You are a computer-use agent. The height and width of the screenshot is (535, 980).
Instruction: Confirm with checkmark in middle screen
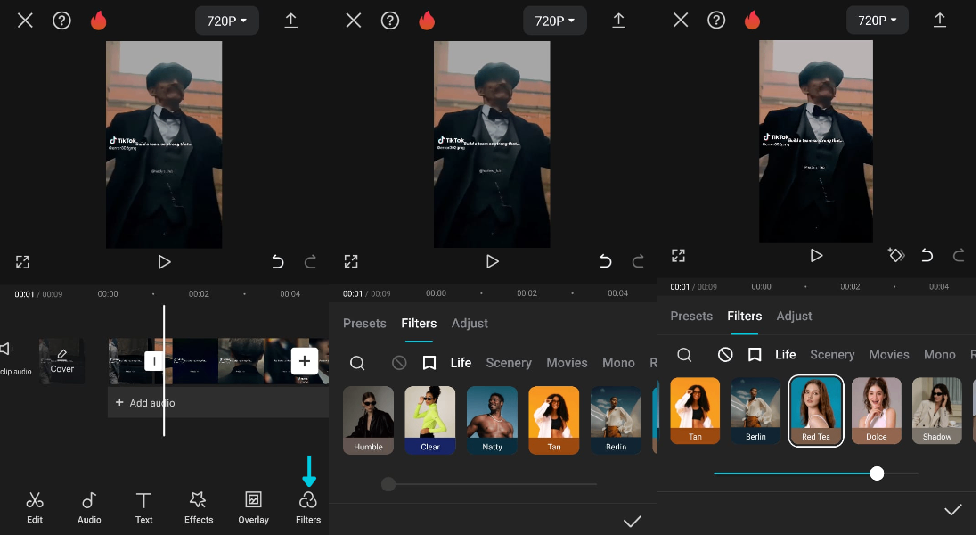633,522
